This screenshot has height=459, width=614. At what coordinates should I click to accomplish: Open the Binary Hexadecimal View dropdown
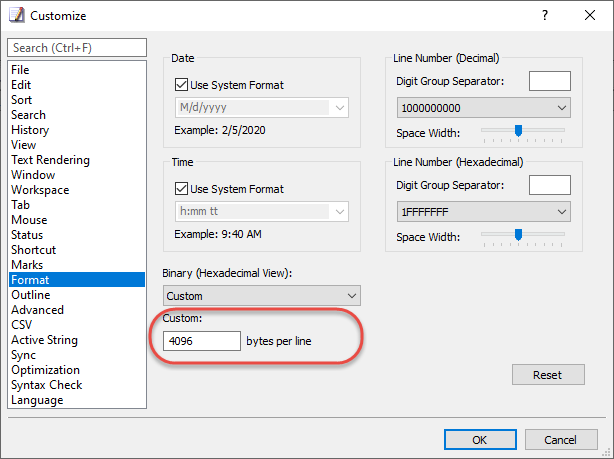pos(262,296)
